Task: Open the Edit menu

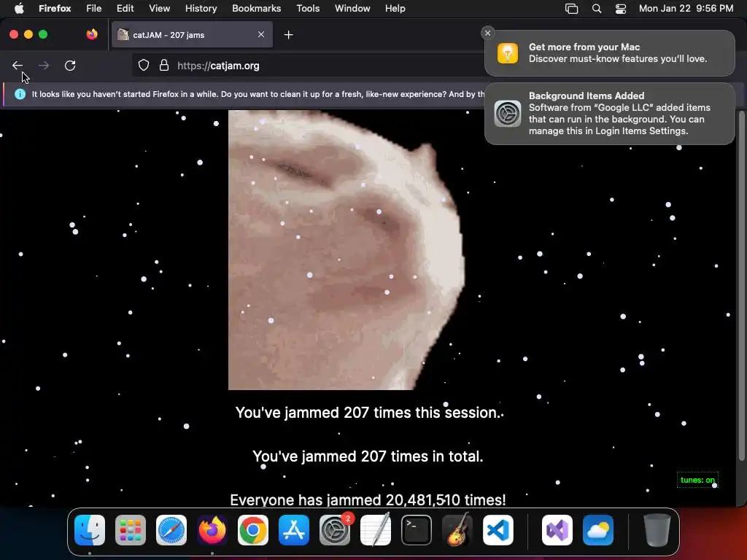Action: click(125, 8)
